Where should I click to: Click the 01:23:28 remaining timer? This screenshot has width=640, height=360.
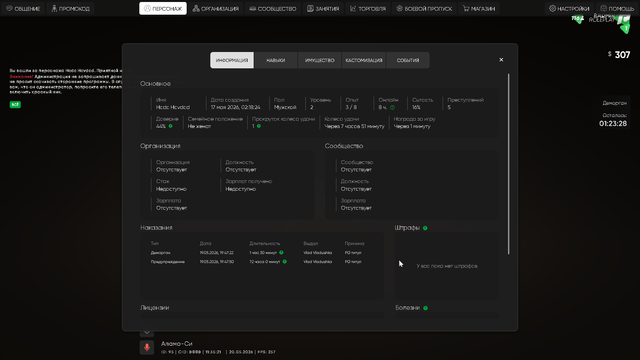(613, 123)
